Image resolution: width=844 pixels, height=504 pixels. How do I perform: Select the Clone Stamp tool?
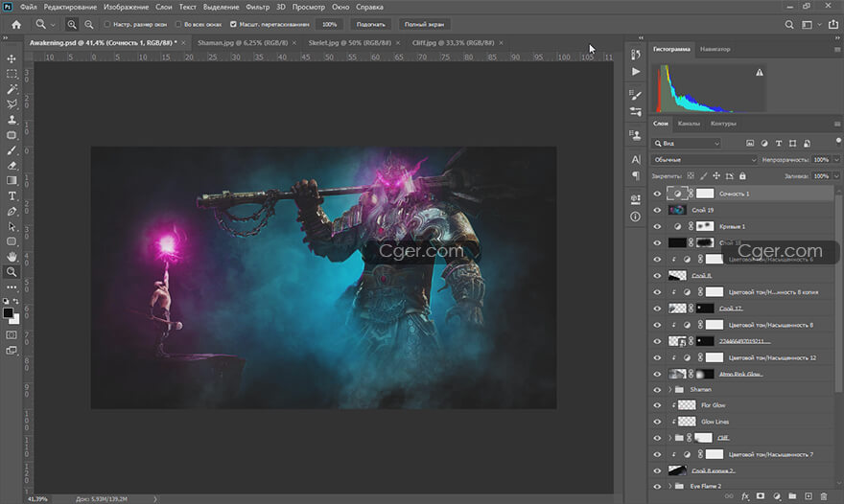(12, 120)
